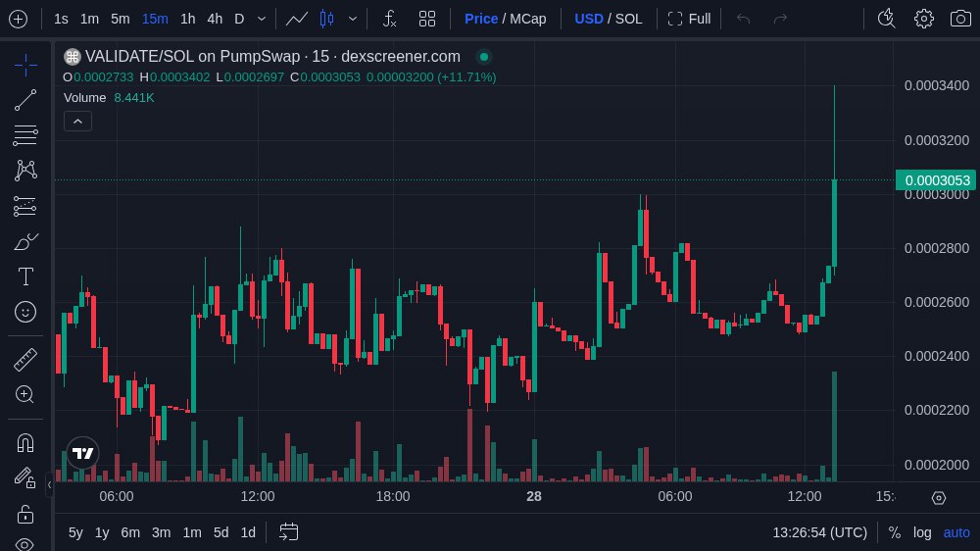The height and width of the screenshot is (551, 980).
Task: Switch to the 1h timeframe
Action: click(187, 19)
